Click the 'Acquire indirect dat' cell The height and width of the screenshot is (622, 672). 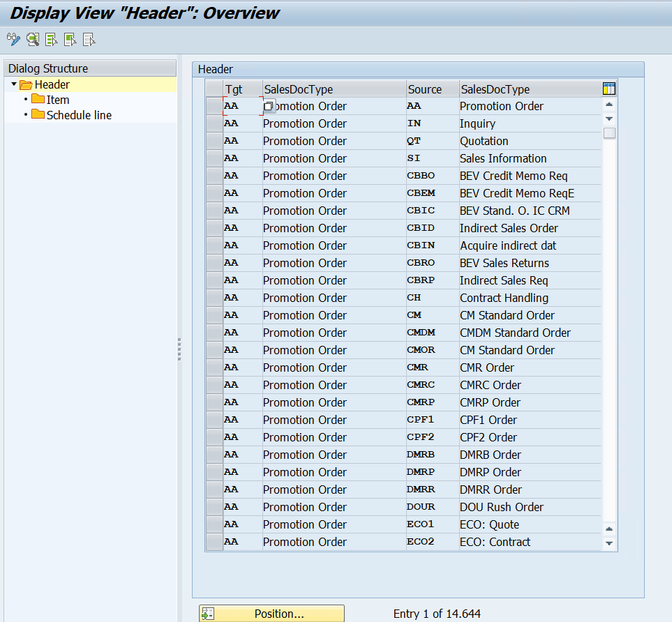[x=530, y=245]
